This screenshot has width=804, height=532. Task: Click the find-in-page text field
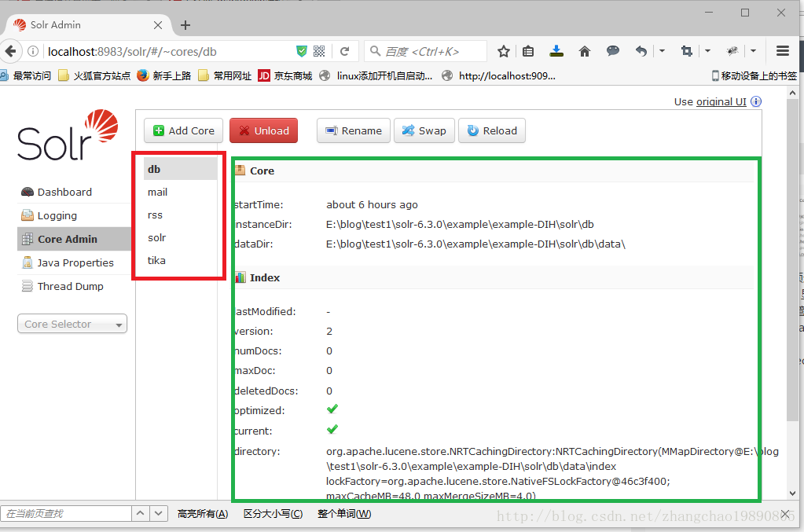coord(66,514)
